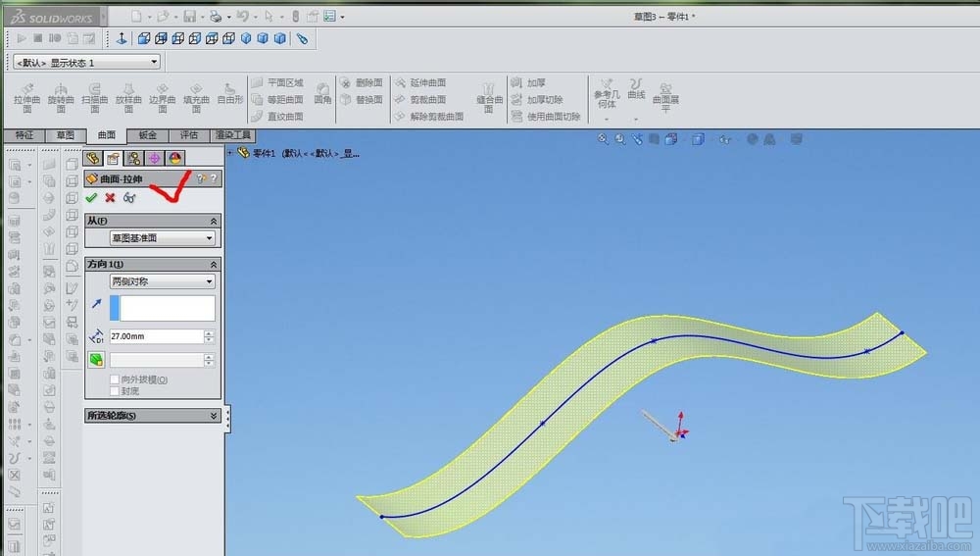Click the Lofted Surface 放样曲面 tool

pyautogui.click(x=128, y=97)
